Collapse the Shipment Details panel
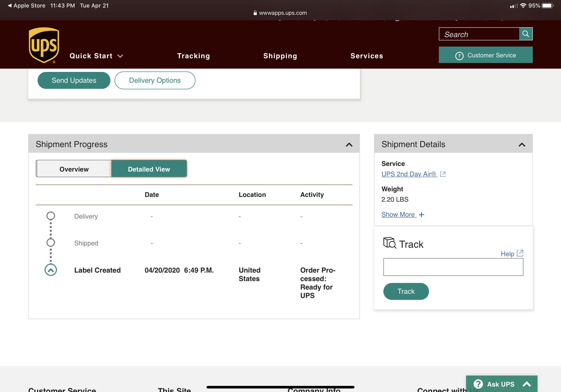Screen dimensions: 561x392 pyautogui.click(x=522, y=145)
